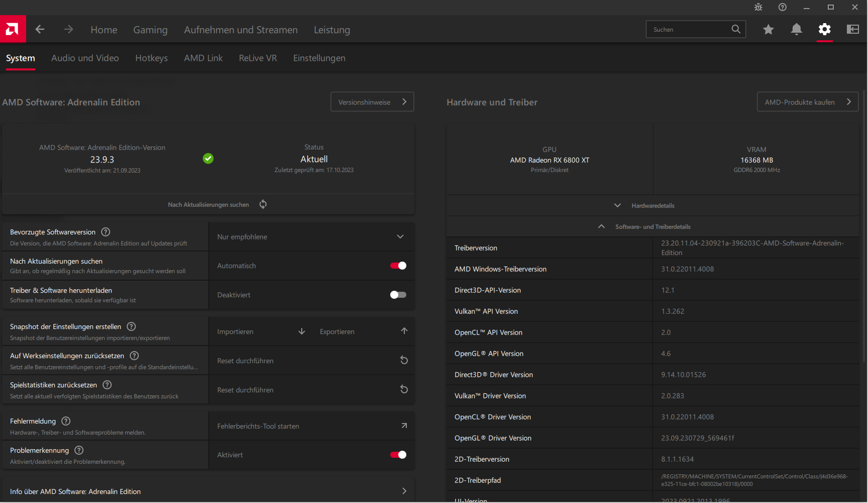Disable the Problemerkennung switch

tap(398, 455)
